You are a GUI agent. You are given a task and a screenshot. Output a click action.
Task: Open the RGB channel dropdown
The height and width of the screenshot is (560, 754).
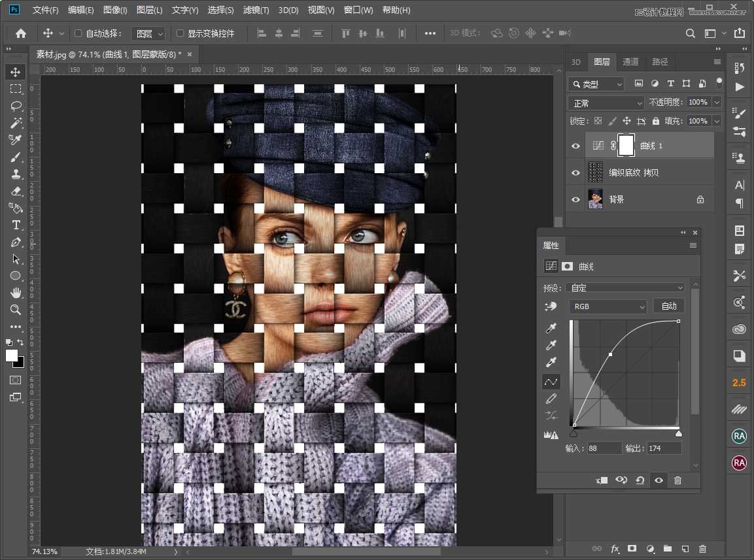point(608,306)
